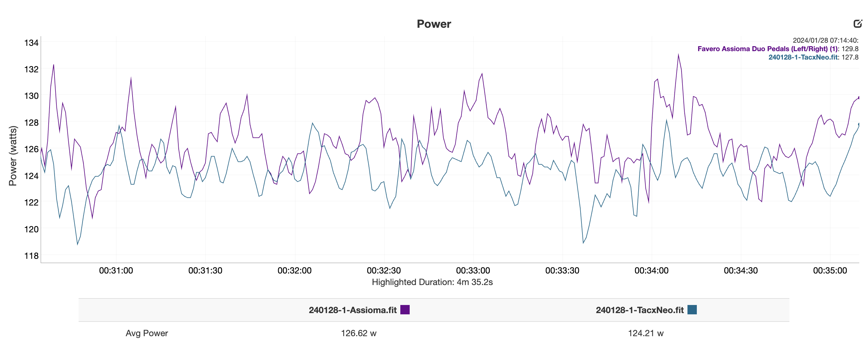Click the 124.21 w average value
The height and width of the screenshot is (358, 868).
pyautogui.click(x=646, y=333)
